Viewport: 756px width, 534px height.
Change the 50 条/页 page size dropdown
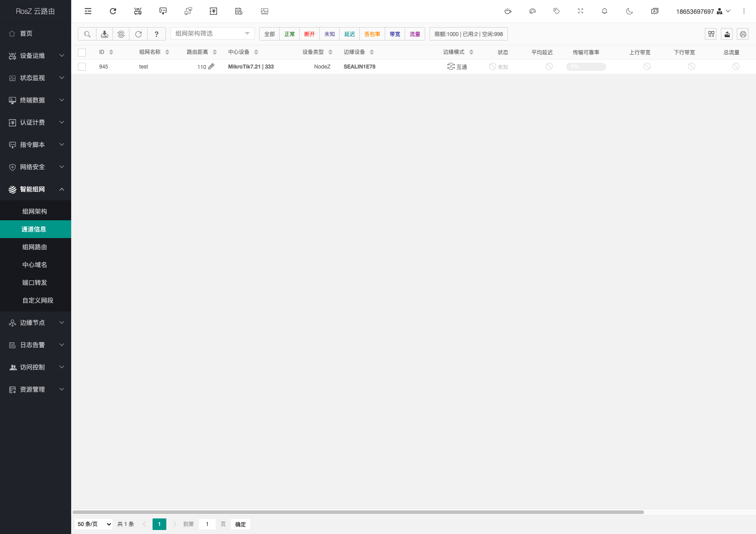94,524
